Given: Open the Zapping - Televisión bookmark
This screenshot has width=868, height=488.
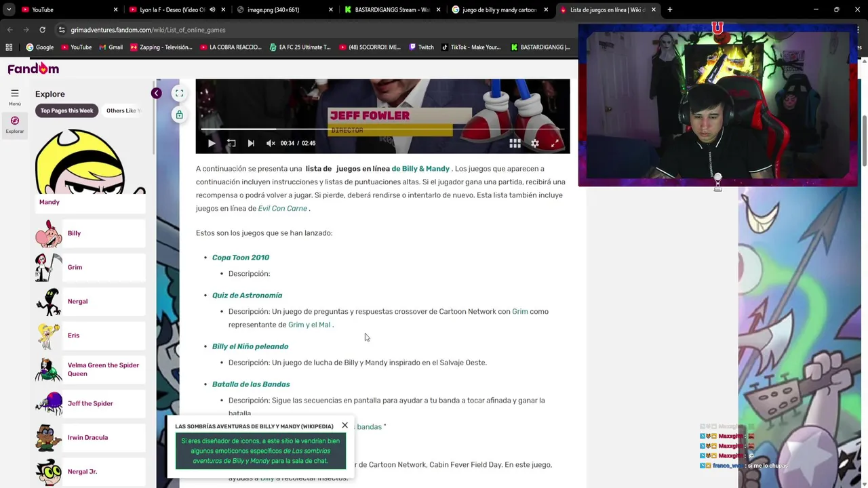Looking at the screenshot, I should [161, 47].
